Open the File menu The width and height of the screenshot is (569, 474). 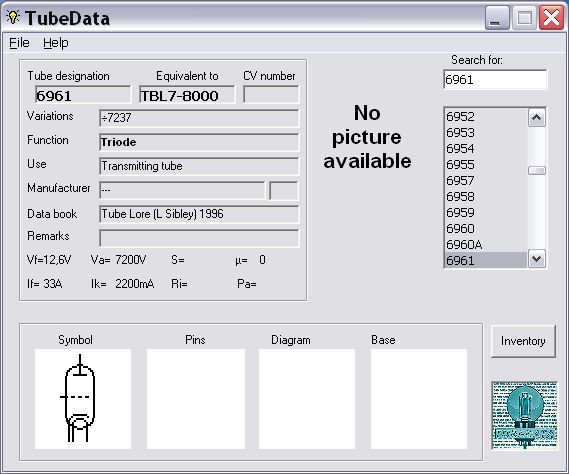coord(19,43)
